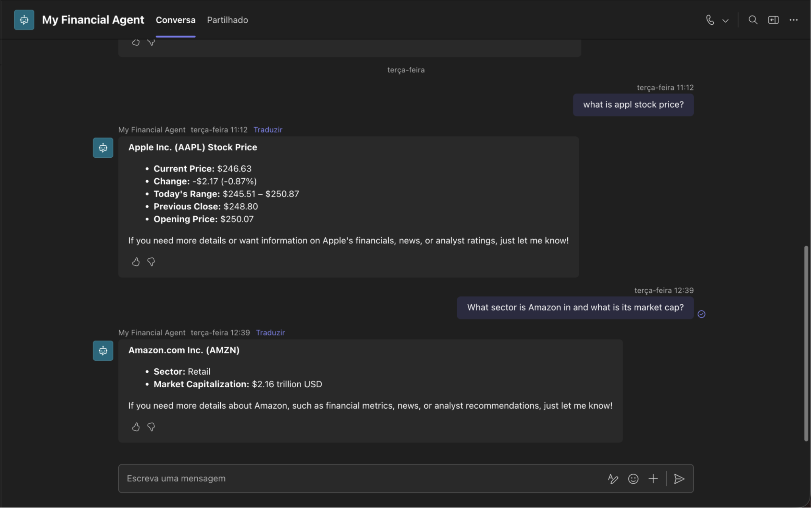Expand the call options chevron
This screenshot has width=812, height=508.
tap(726, 21)
